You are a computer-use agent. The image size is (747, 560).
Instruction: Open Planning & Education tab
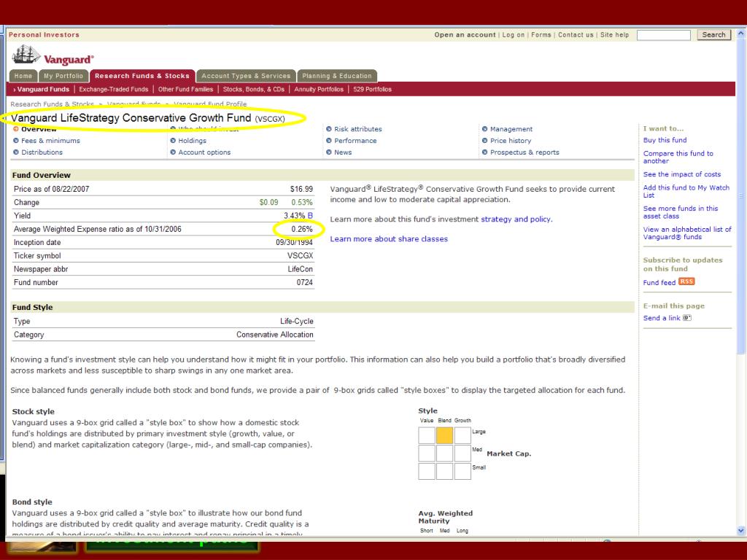pyautogui.click(x=337, y=76)
